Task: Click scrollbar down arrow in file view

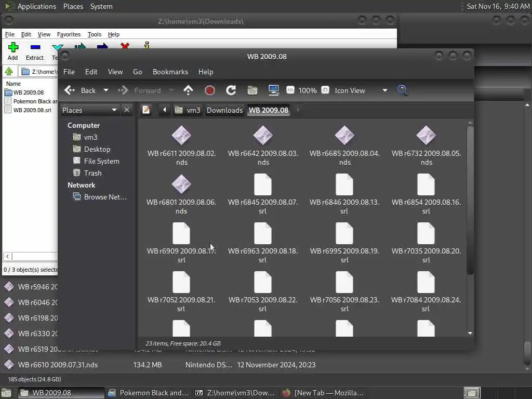Action: [x=470, y=333]
